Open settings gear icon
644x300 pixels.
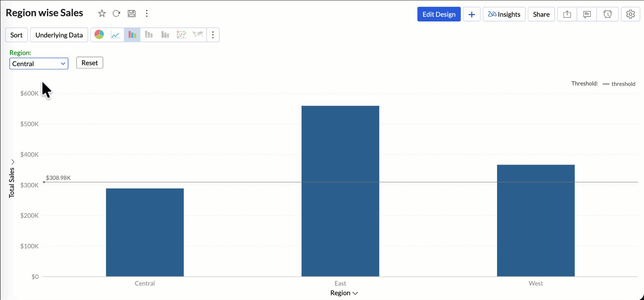point(631,14)
